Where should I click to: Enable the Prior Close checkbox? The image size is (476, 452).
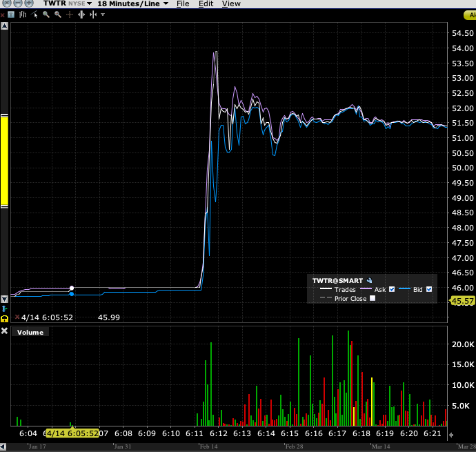click(x=373, y=298)
